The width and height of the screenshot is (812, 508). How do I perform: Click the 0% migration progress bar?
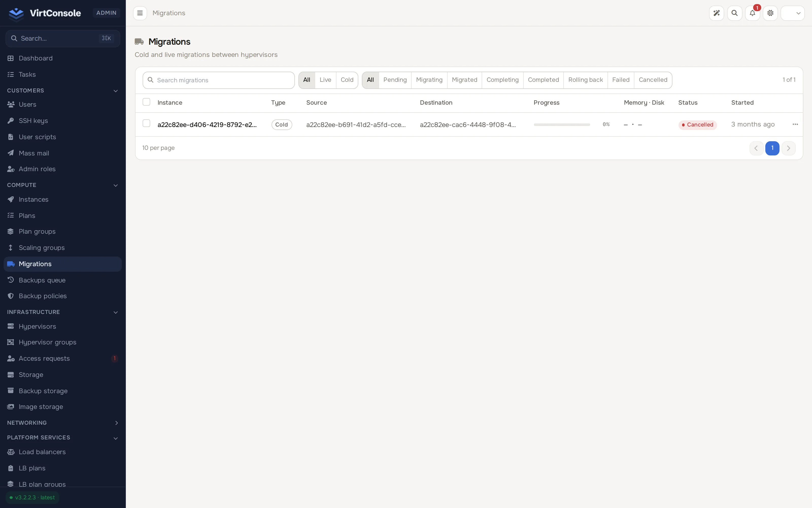[562, 125]
